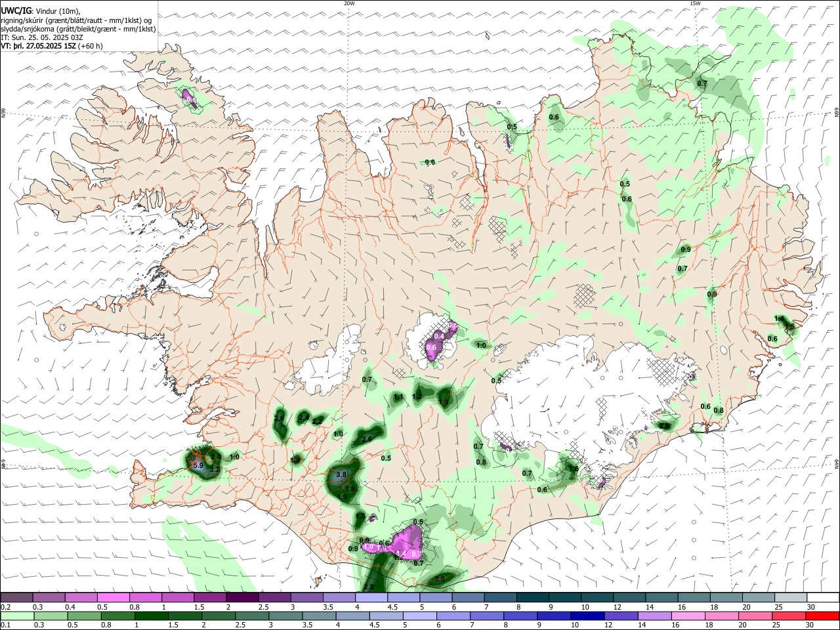840x630 pixels.
Task: Click the 1.8 value below 3.8
Action: [x=350, y=489]
